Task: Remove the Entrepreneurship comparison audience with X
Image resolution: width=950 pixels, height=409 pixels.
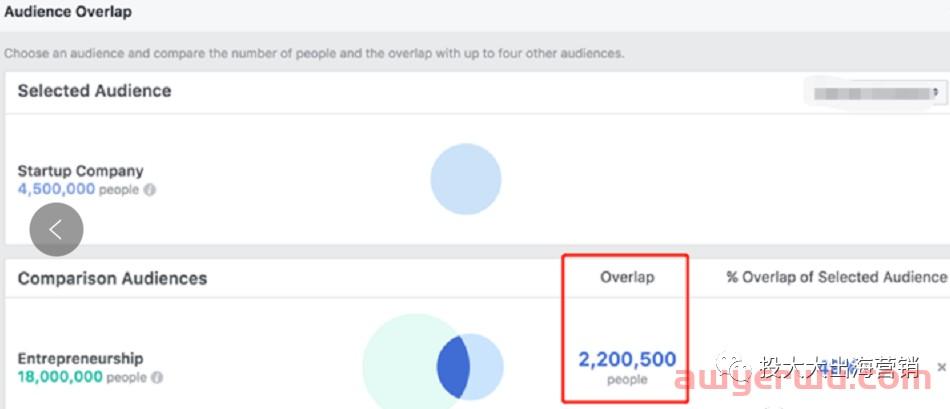Action: coord(942,367)
